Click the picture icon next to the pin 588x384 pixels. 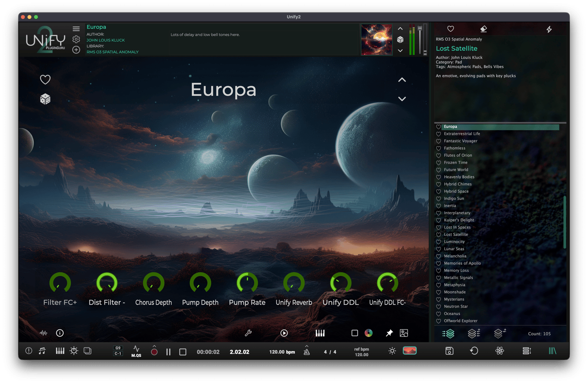(x=404, y=333)
